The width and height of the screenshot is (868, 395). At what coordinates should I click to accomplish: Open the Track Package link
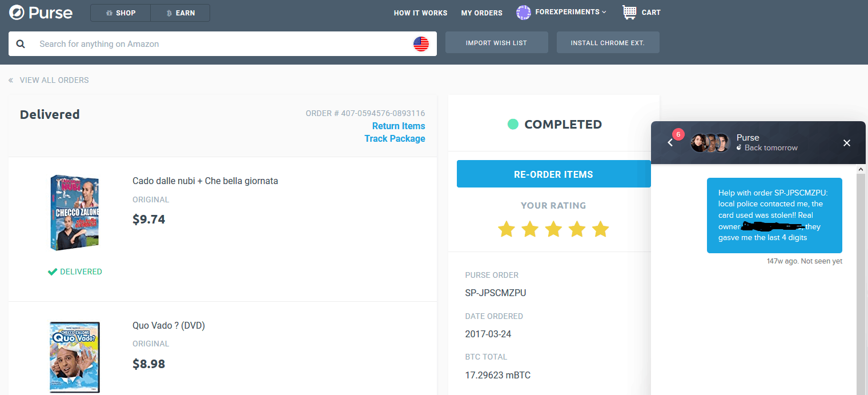[395, 138]
